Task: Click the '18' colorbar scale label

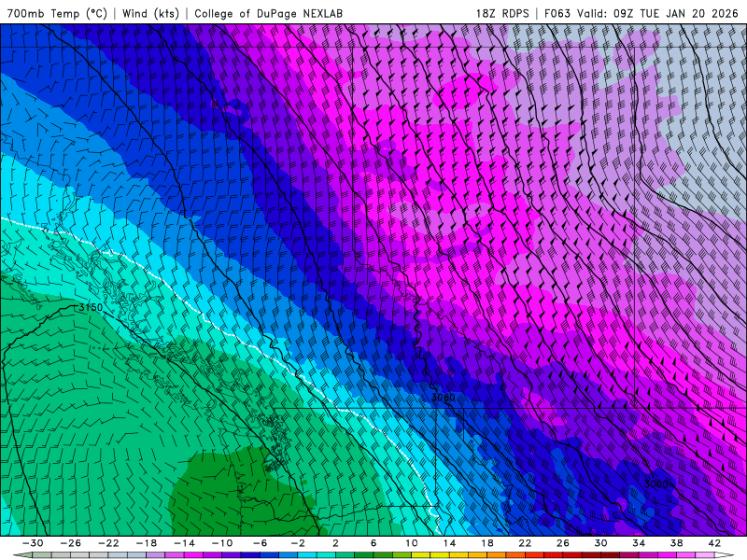Action: pos(486,543)
